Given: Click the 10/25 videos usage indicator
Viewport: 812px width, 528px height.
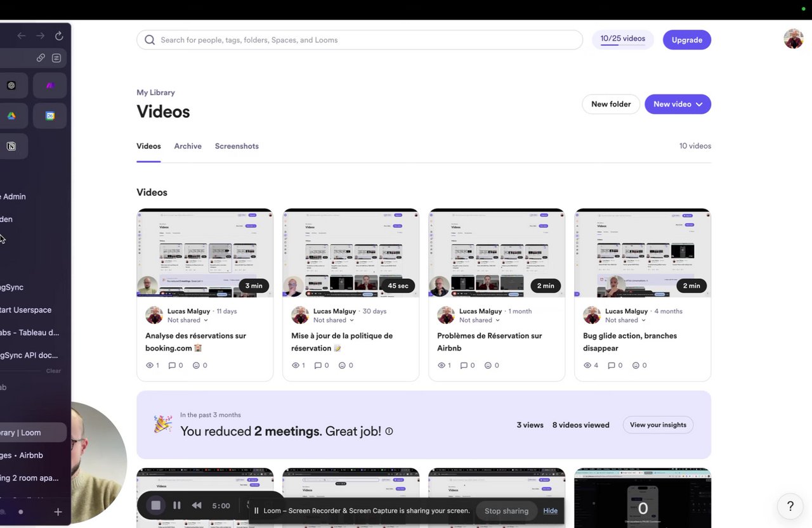Looking at the screenshot, I should point(623,39).
